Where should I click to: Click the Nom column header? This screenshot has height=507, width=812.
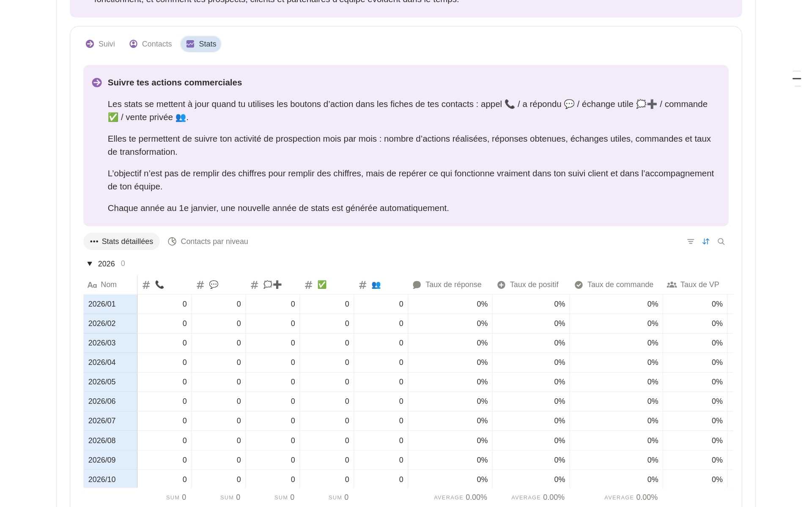click(110, 285)
